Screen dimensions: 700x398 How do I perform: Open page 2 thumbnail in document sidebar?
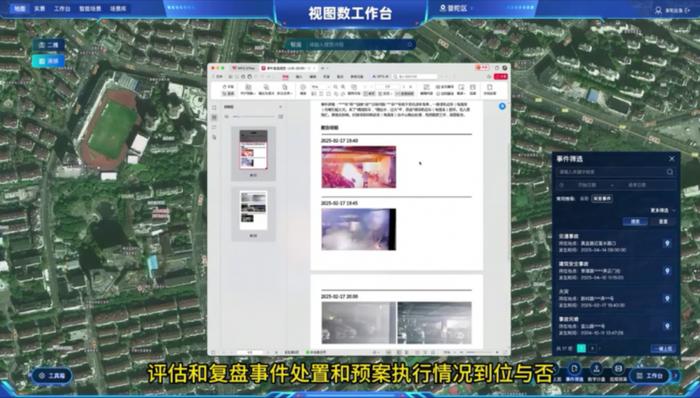tap(253, 210)
